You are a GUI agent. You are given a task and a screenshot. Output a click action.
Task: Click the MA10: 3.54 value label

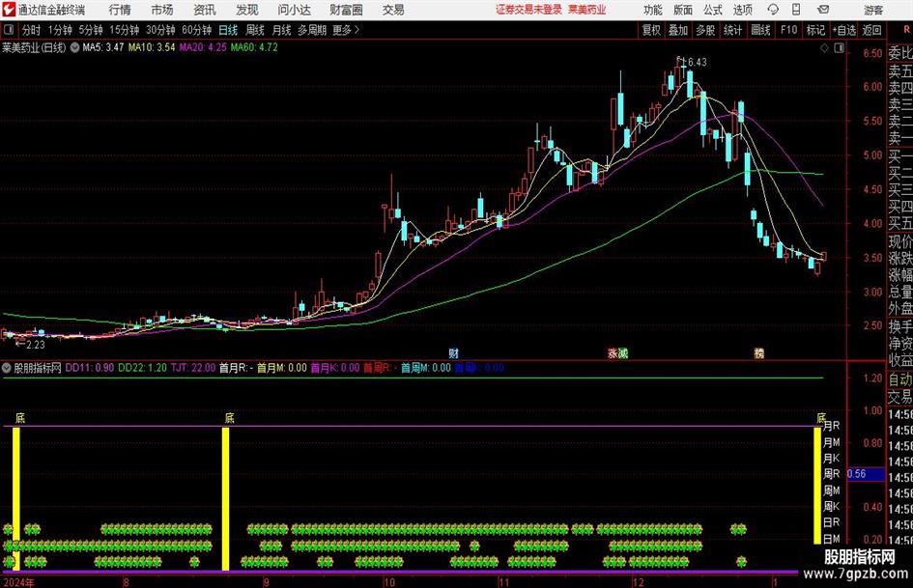click(x=152, y=47)
